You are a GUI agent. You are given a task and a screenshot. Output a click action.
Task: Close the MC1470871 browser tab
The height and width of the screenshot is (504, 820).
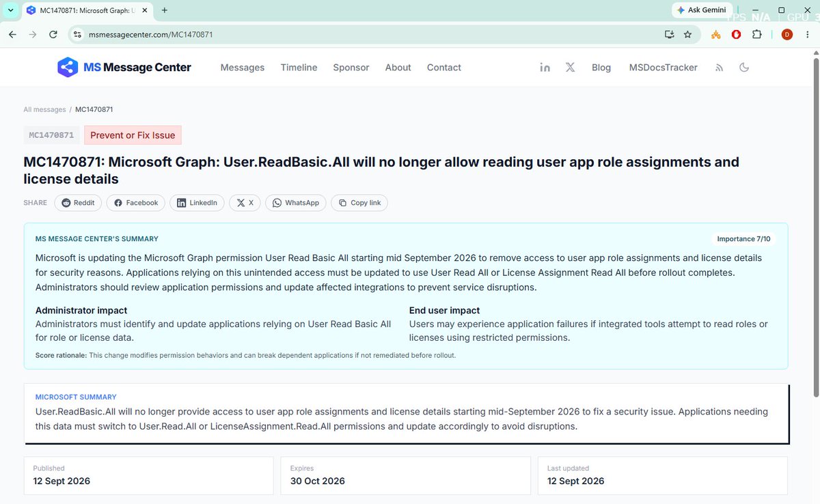pos(145,10)
